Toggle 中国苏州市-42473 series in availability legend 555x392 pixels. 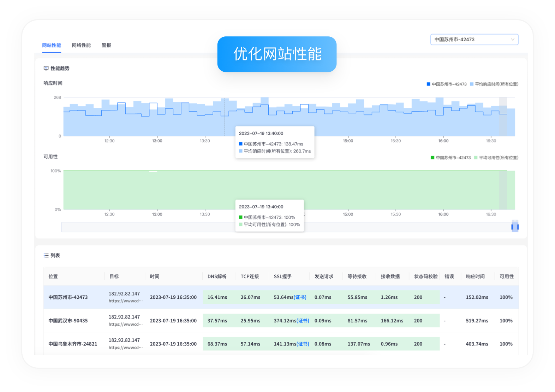point(451,158)
